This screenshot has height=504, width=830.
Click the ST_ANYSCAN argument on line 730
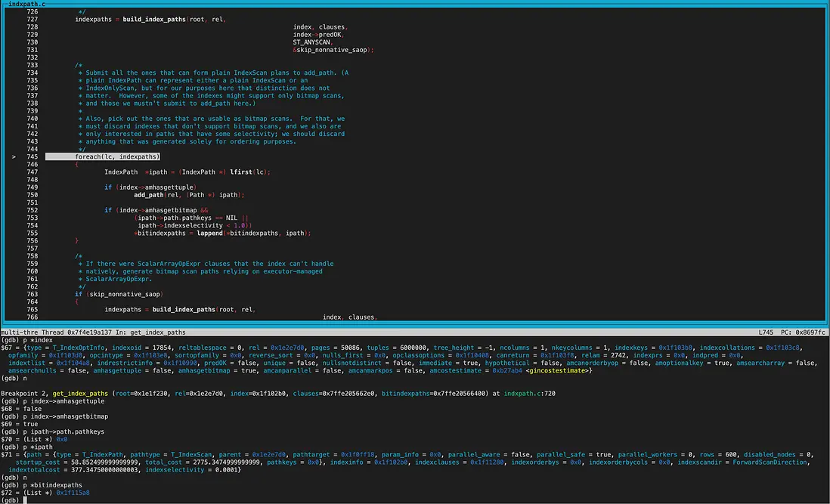[x=311, y=42]
